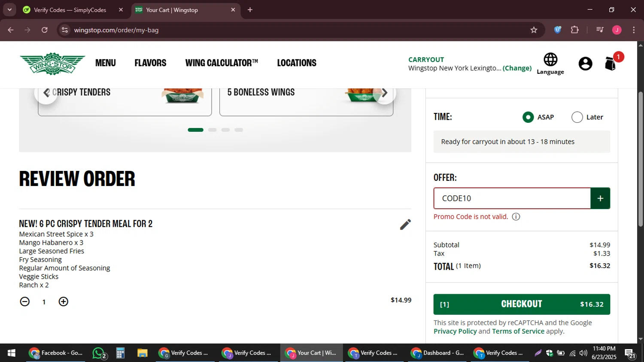Select the first carousel page indicator
The width and height of the screenshot is (644, 362).
pos(195,130)
